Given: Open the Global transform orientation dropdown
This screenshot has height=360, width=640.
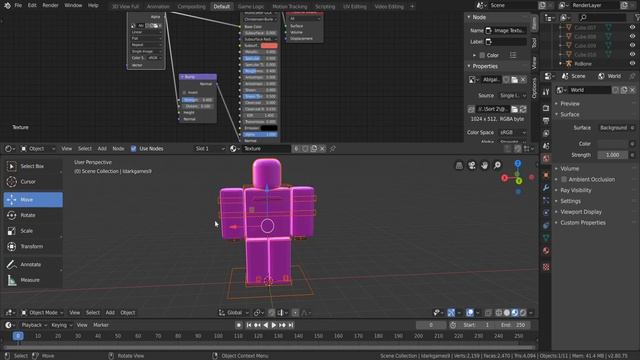Looking at the screenshot, I should coord(234,313).
